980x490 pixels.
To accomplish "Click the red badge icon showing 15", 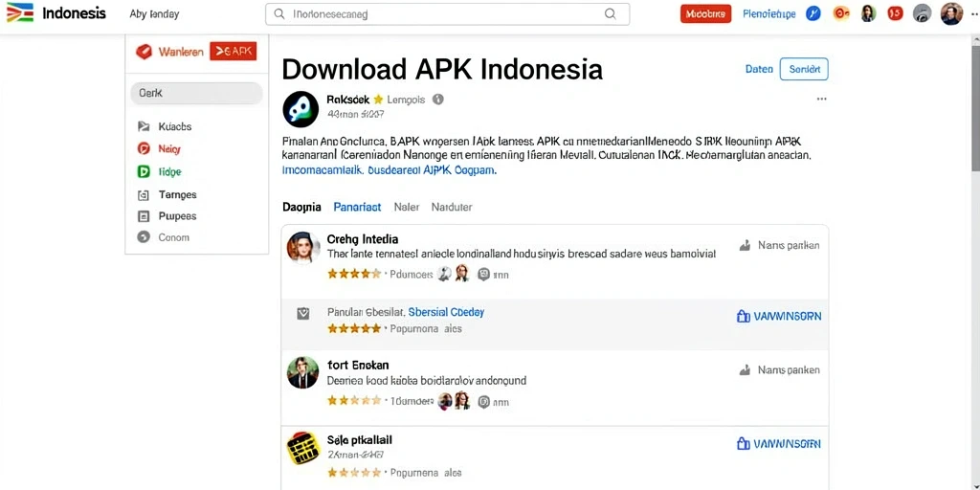I will click(x=895, y=13).
